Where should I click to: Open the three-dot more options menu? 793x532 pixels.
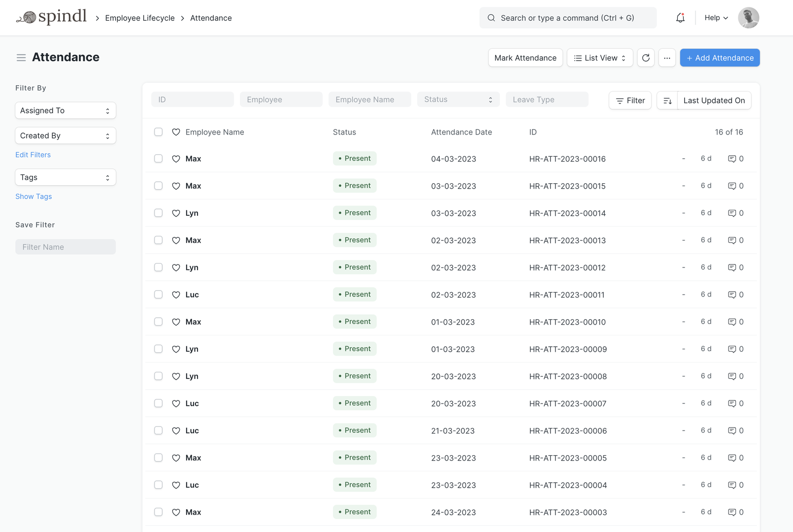coord(667,58)
